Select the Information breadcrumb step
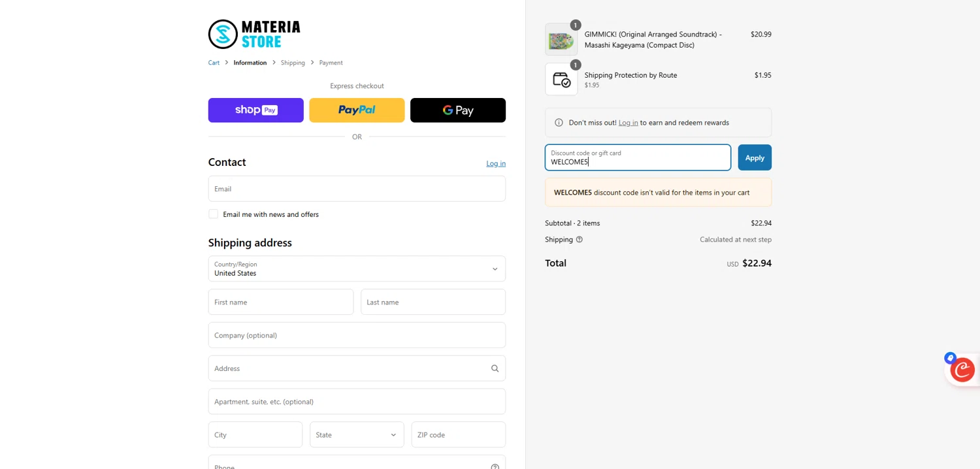 tap(250, 63)
